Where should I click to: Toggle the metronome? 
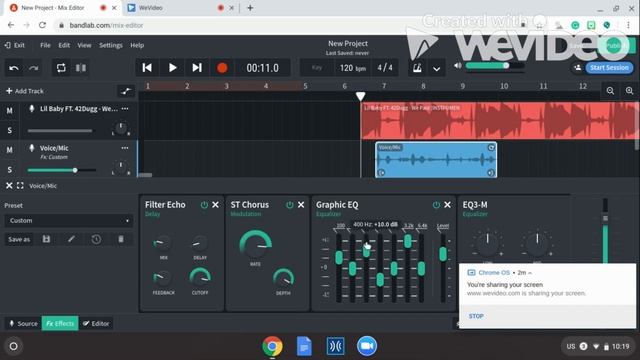pos(417,68)
